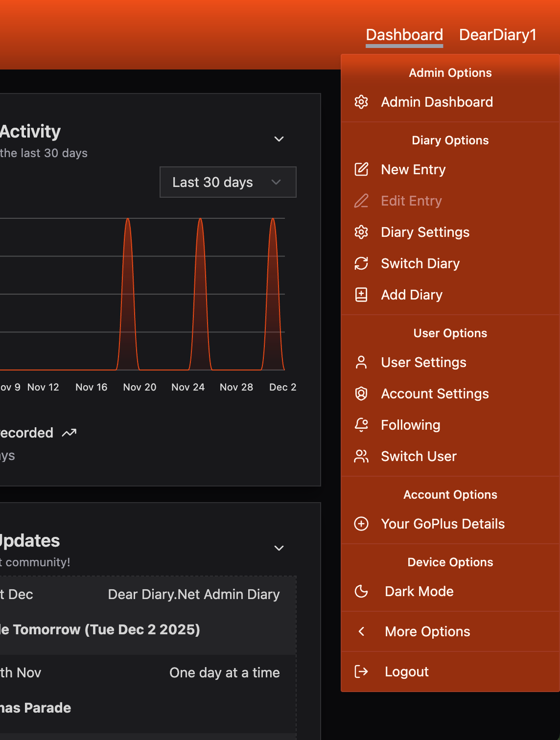Click the Nov 28 axis label

236,387
